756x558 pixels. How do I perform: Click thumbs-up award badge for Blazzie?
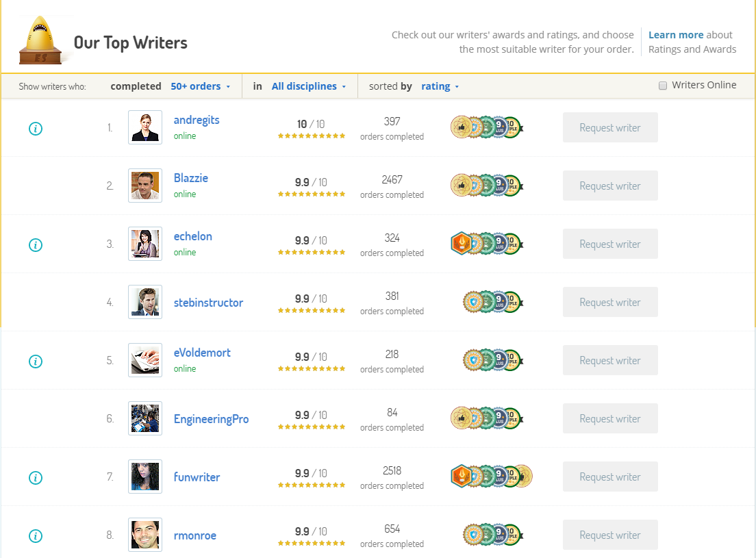[x=461, y=186]
